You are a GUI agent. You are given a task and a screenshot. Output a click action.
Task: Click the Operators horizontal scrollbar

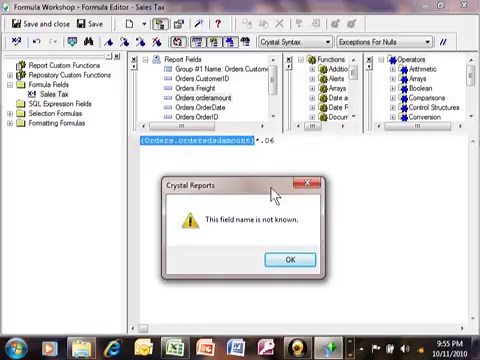419,126
